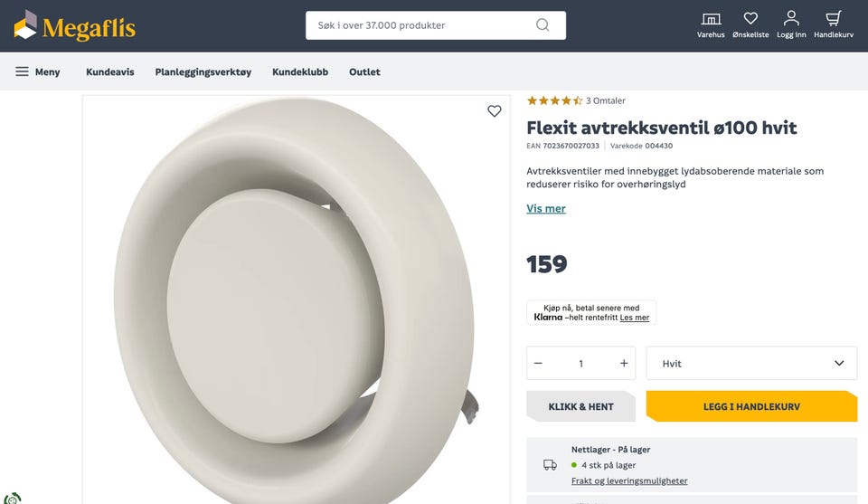This screenshot has width=868, height=504.
Task: Go to the Outlet section
Action: pyautogui.click(x=364, y=71)
